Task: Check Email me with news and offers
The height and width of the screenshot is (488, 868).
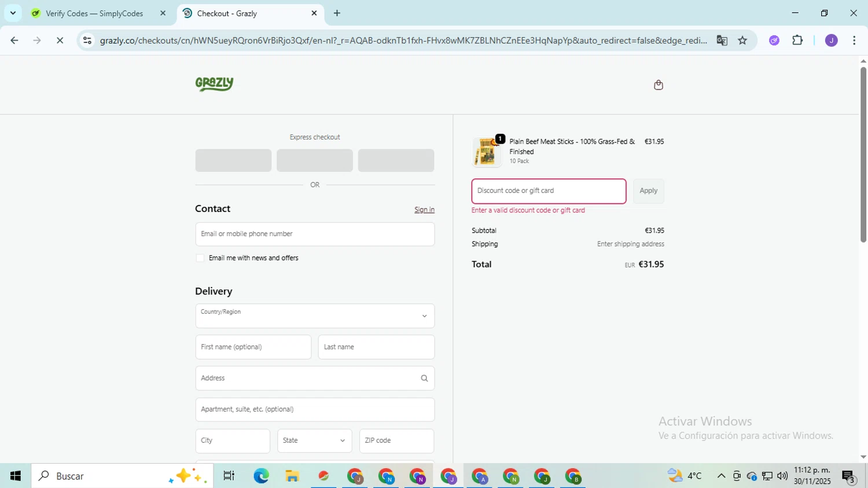Action: [x=200, y=258]
